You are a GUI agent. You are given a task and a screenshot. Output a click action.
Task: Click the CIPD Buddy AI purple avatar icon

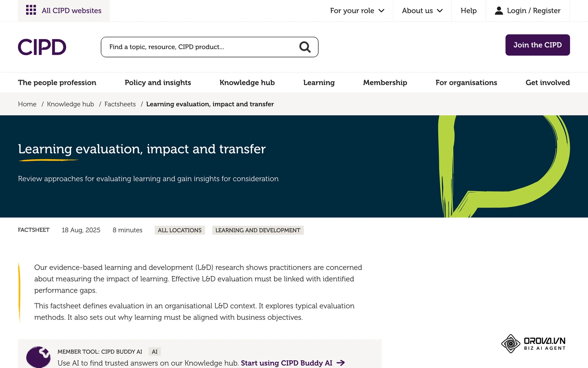pyautogui.click(x=39, y=357)
